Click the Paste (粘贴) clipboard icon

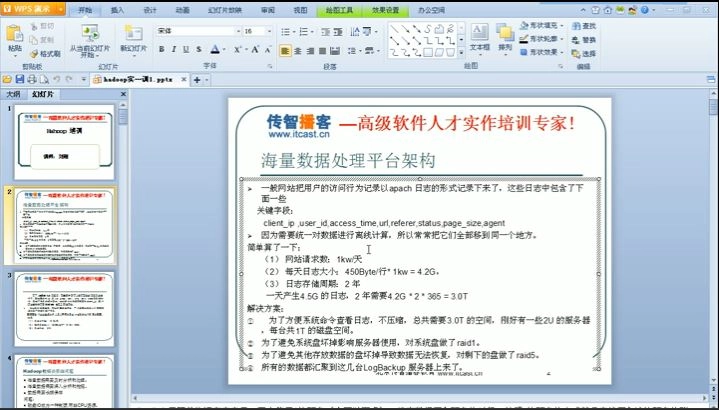pos(15,34)
